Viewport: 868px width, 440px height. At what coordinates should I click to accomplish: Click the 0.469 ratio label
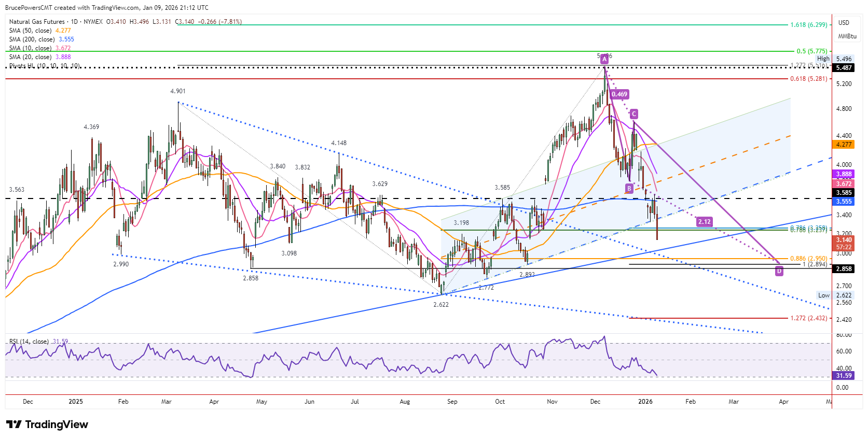(619, 94)
